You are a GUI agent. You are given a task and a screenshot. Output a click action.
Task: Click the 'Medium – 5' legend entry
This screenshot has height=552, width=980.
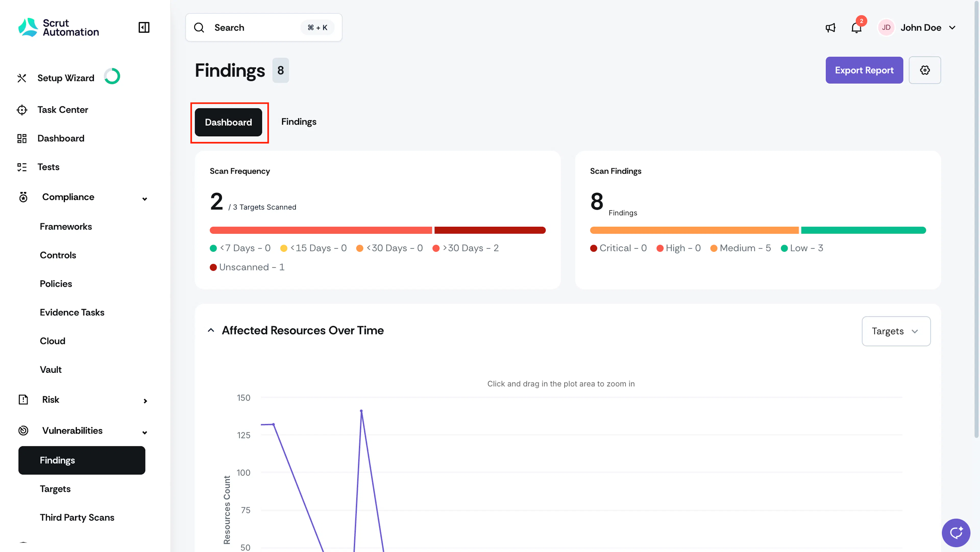click(740, 248)
